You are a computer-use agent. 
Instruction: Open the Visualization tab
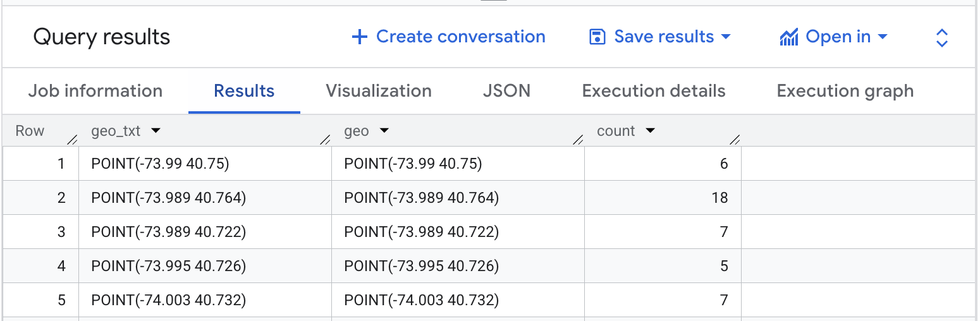point(378,91)
